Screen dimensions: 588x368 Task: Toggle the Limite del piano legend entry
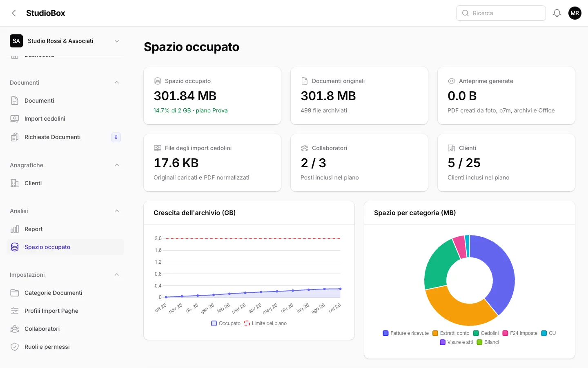coord(265,323)
